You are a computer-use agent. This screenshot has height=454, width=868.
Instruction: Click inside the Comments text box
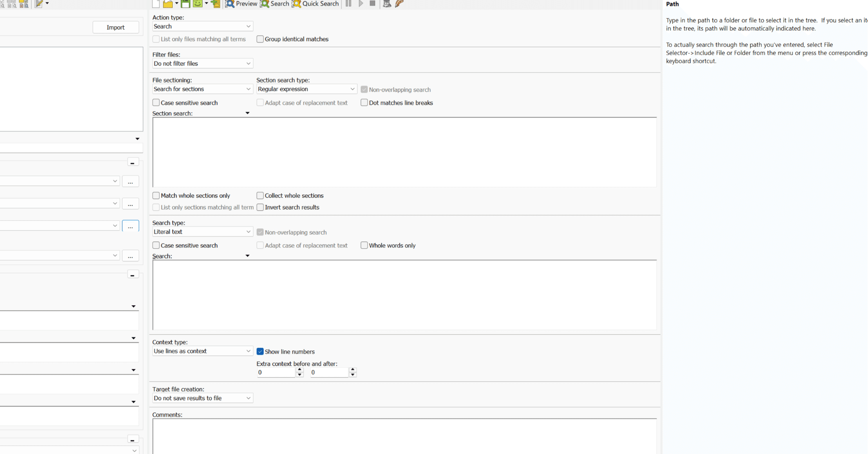pyautogui.click(x=405, y=436)
